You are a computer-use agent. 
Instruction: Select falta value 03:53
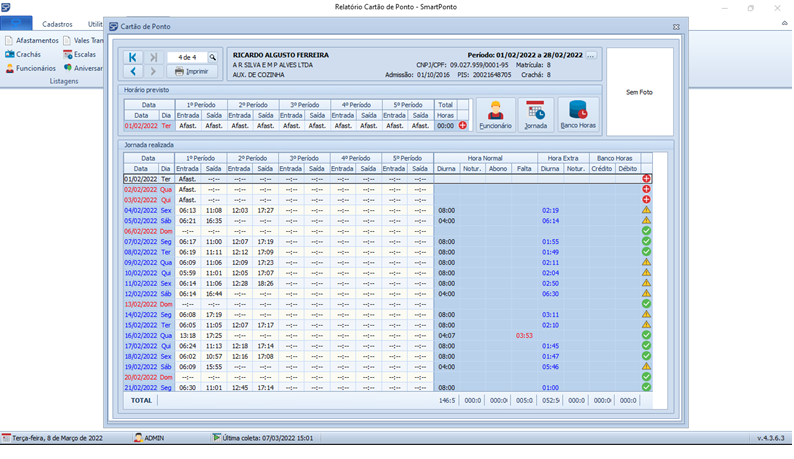click(x=524, y=335)
